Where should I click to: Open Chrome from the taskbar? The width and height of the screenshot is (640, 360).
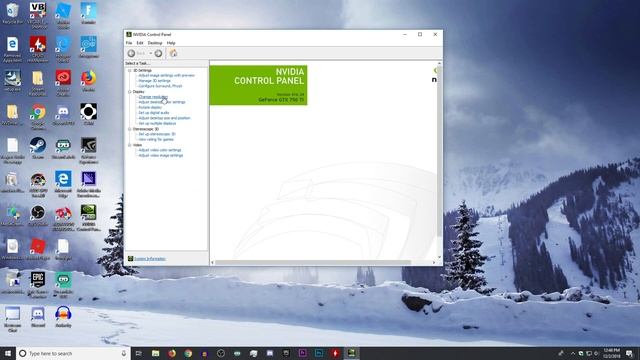188,353
